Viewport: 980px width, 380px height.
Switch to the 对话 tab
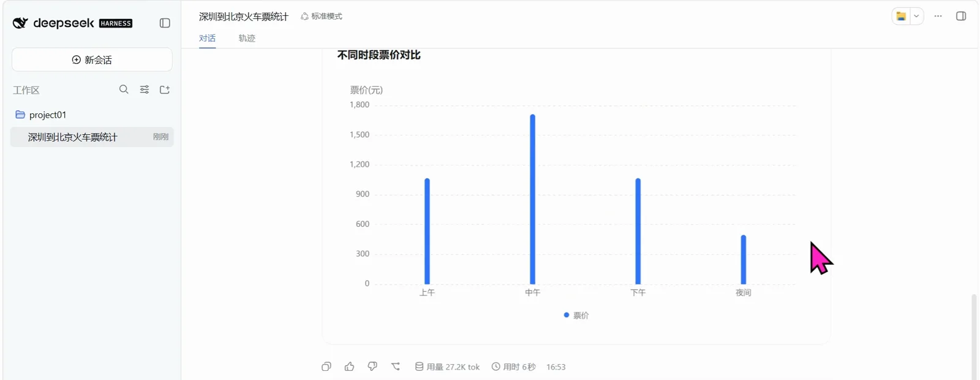pyautogui.click(x=207, y=38)
